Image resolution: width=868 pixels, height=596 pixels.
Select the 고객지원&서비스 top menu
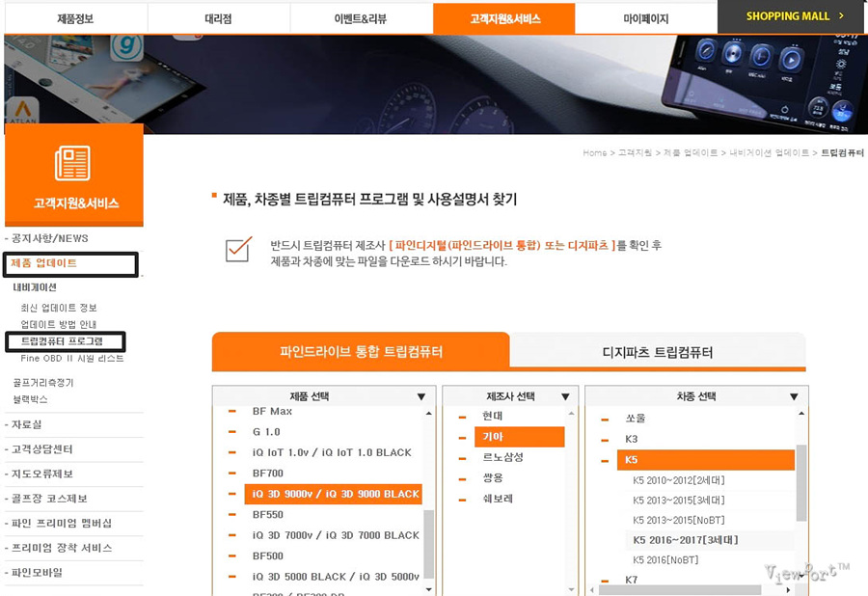coord(504,19)
